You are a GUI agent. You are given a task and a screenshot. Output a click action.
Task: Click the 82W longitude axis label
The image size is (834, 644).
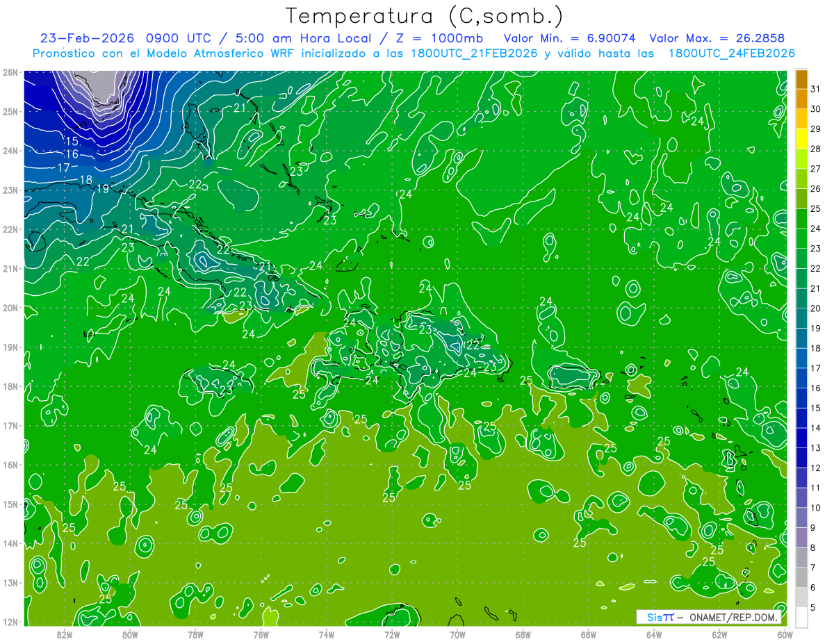pyautogui.click(x=65, y=634)
